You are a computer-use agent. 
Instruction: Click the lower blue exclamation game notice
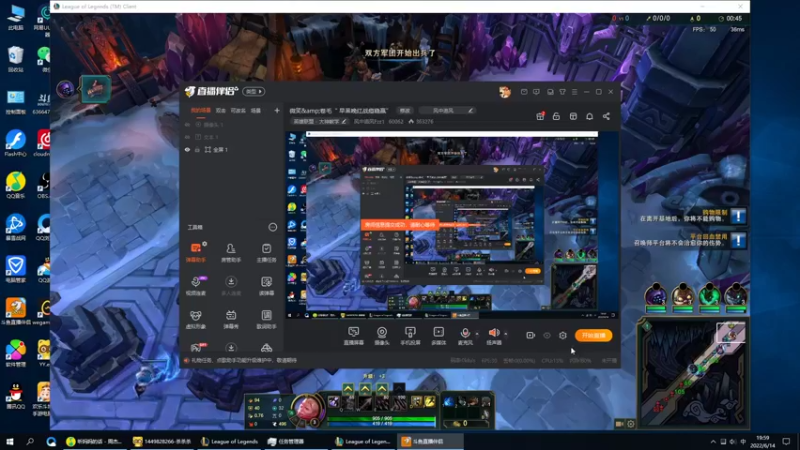[738, 240]
